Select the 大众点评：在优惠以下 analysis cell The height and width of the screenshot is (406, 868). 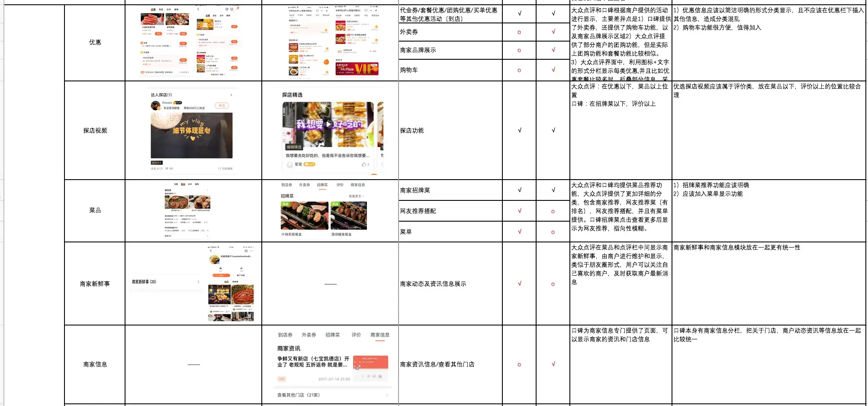620,130
